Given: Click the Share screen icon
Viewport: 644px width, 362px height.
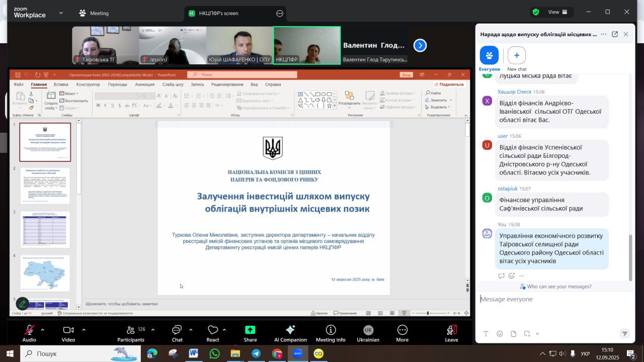Looking at the screenshot, I should tap(250, 330).
